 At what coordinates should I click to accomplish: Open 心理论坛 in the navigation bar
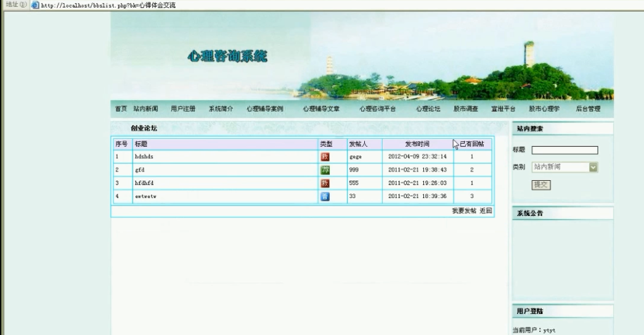click(x=428, y=109)
